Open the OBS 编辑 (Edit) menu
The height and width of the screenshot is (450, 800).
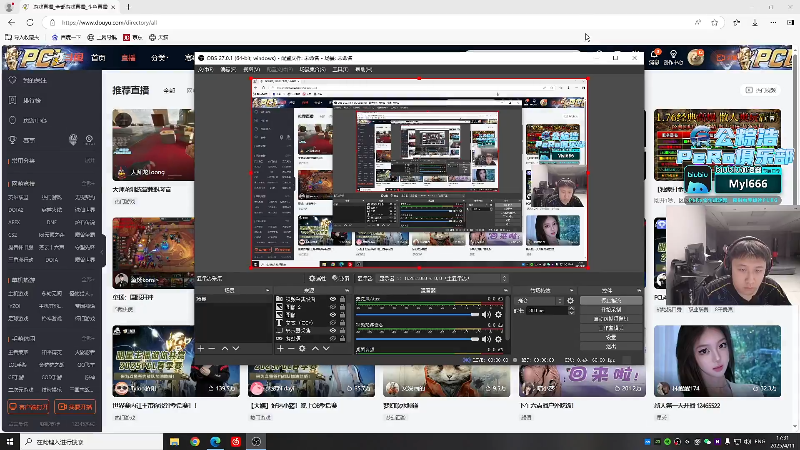pyautogui.click(x=228, y=70)
